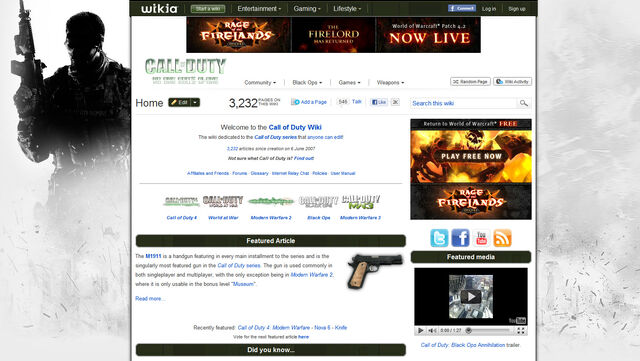
Task: Focus the Search this wiki field
Action: [464, 103]
